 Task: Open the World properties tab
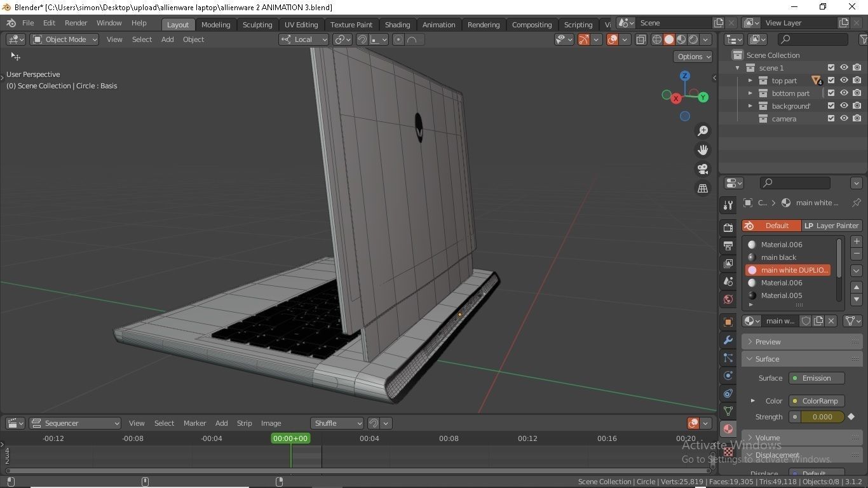point(728,299)
